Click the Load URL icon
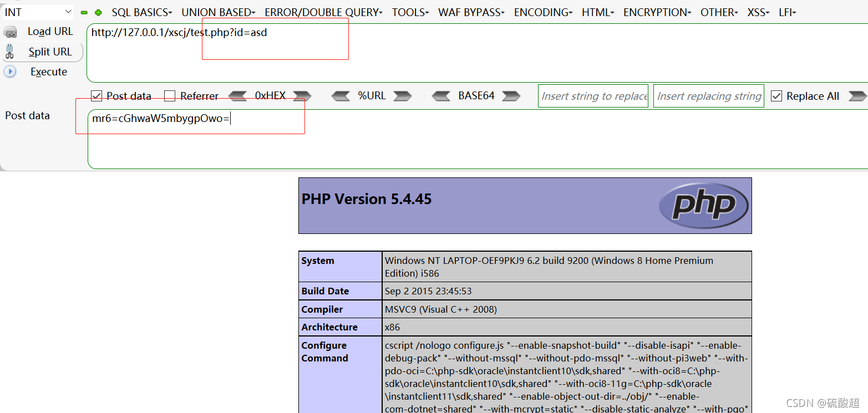Viewport: 868px width, 413px height. tap(10, 32)
